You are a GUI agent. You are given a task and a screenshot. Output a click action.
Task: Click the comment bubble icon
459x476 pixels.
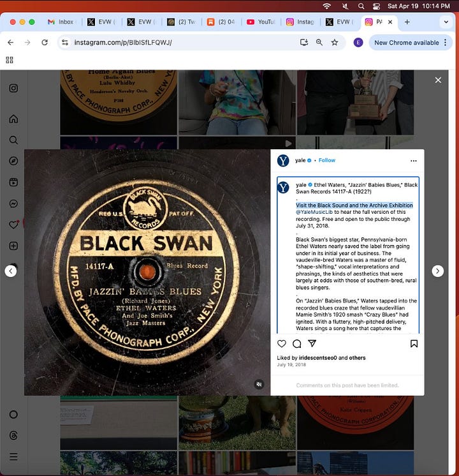[x=296, y=343]
